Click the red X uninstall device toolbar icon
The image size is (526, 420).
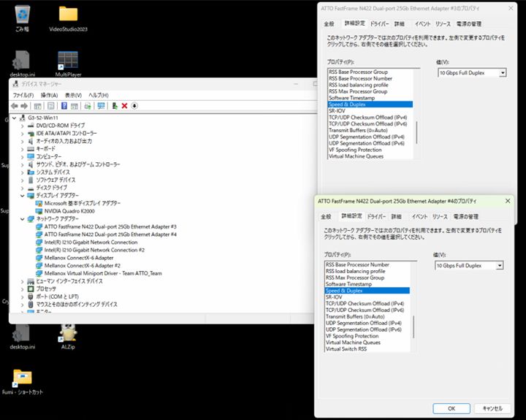coord(124,106)
